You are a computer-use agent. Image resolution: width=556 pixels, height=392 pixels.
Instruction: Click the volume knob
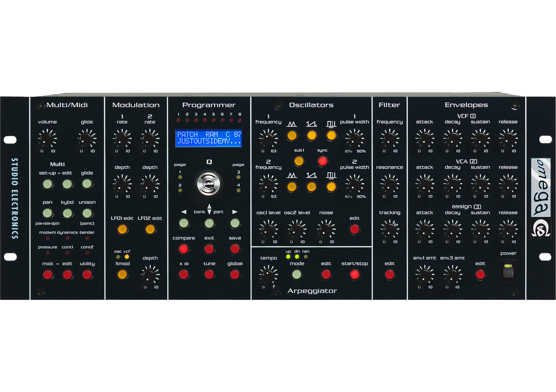pos(47,139)
